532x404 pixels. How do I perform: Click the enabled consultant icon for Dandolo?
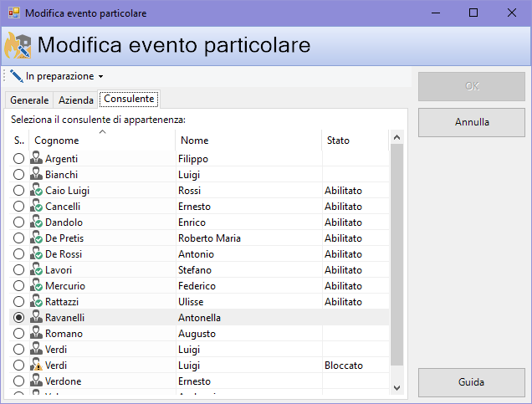(x=36, y=222)
